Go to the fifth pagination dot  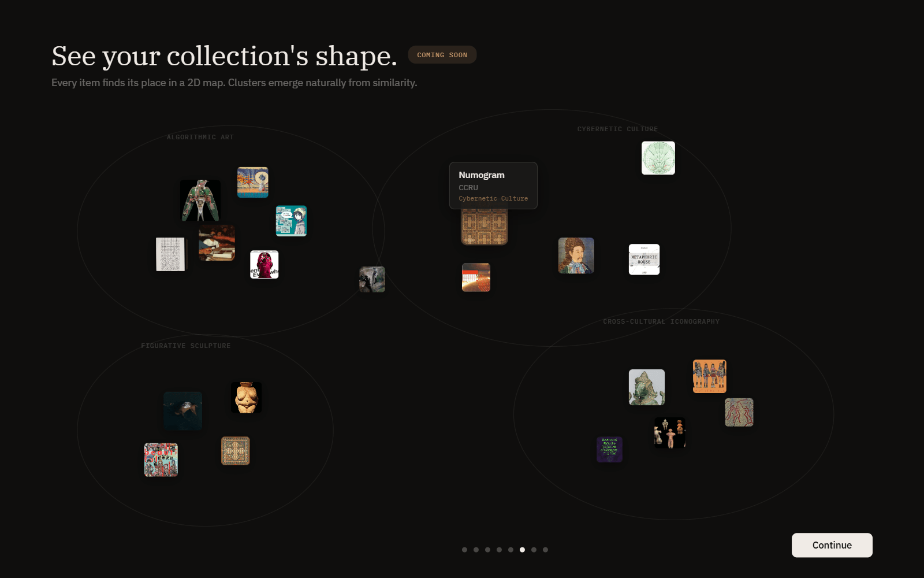coord(511,550)
